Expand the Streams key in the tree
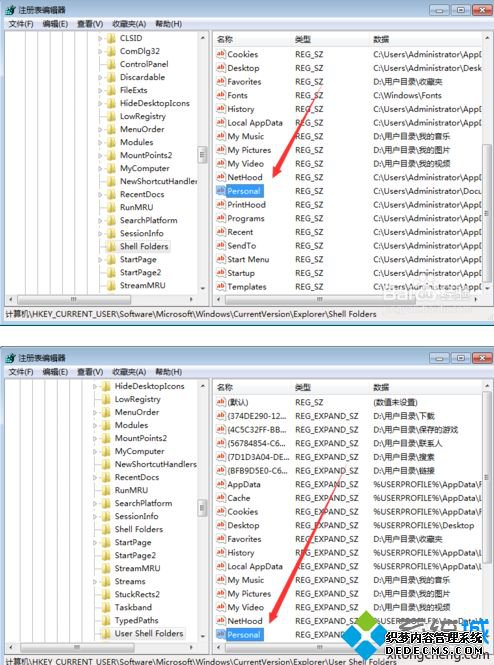Screen dimensions: 494x665 95,581
